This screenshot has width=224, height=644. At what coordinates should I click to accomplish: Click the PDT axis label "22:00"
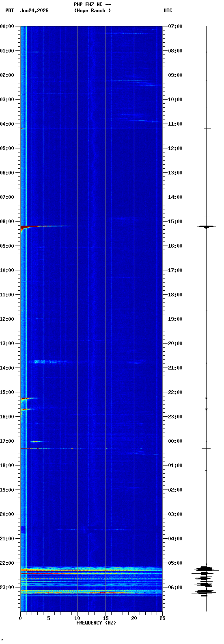click(x=7, y=563)
